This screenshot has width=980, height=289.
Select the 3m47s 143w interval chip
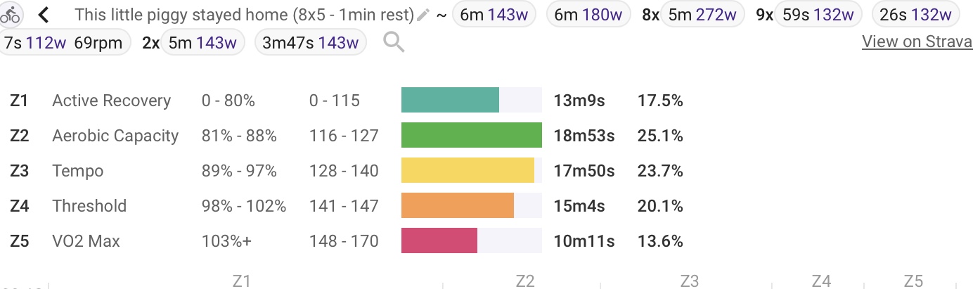click(310, 43)
